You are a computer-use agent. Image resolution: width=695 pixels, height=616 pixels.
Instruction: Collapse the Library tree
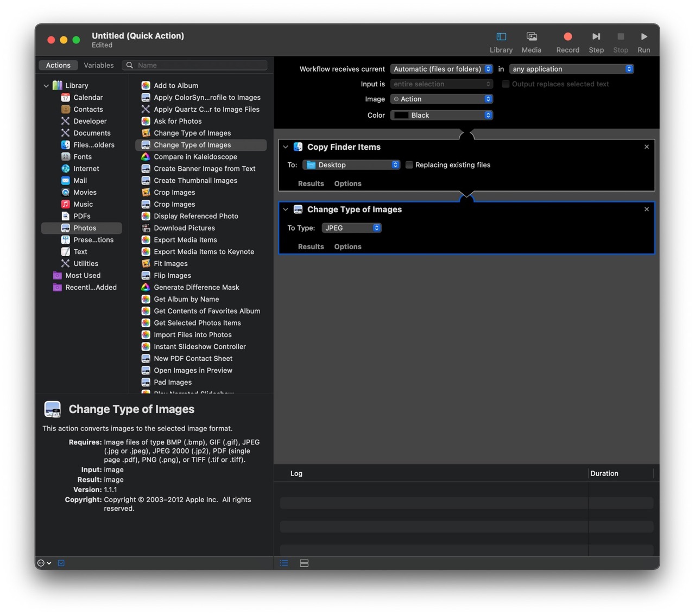(x=46, y=86)
